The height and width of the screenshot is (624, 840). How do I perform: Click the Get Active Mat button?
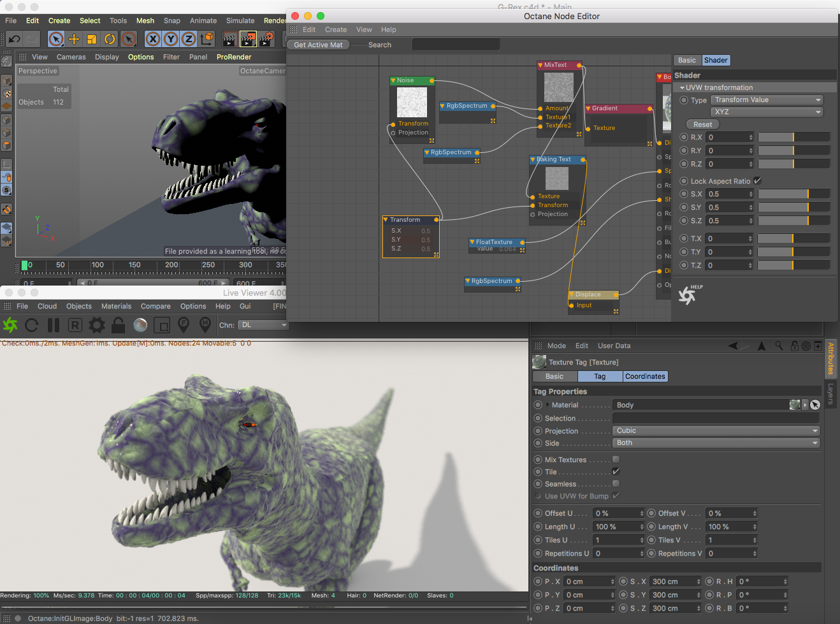point(318,45)
